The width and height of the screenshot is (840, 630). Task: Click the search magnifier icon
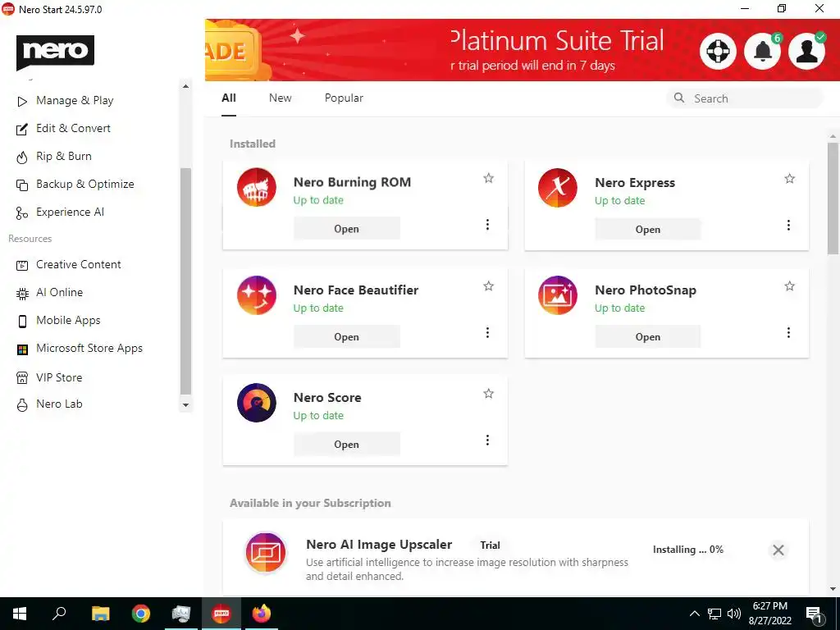pos(678,98)
